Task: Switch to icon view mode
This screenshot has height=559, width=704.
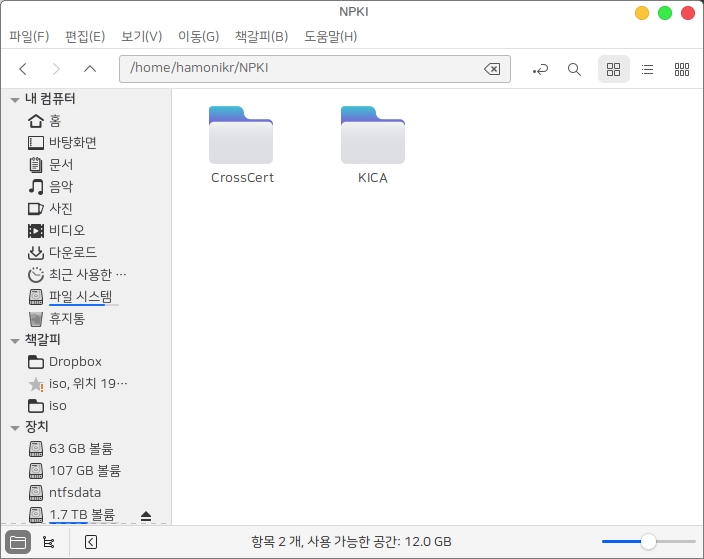Action: coord(614,69)
